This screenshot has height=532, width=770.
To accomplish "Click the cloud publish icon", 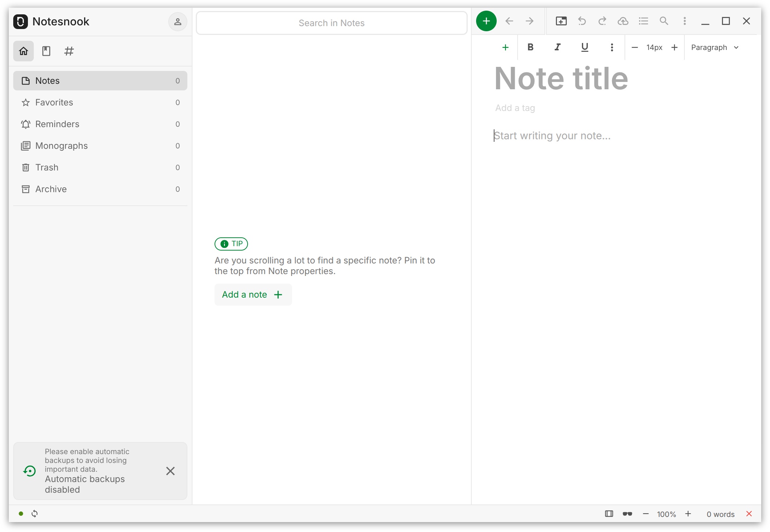I will tap(623, 21).
